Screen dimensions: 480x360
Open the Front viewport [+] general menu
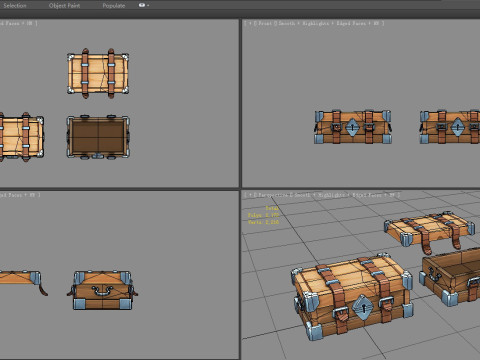(250, 23)
